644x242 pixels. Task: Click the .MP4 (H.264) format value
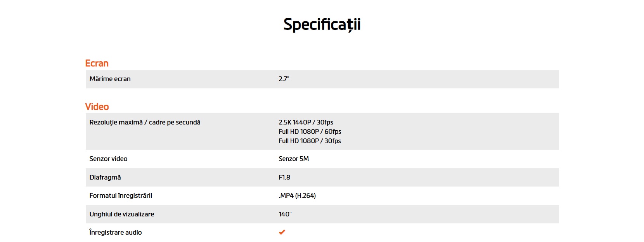[297, 195]
